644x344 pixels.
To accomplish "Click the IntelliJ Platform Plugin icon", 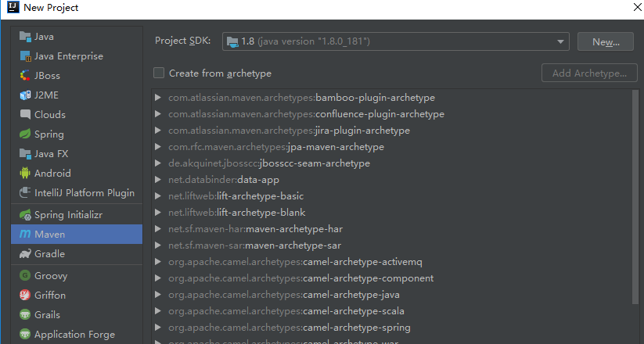I will (x=25, y=192).
